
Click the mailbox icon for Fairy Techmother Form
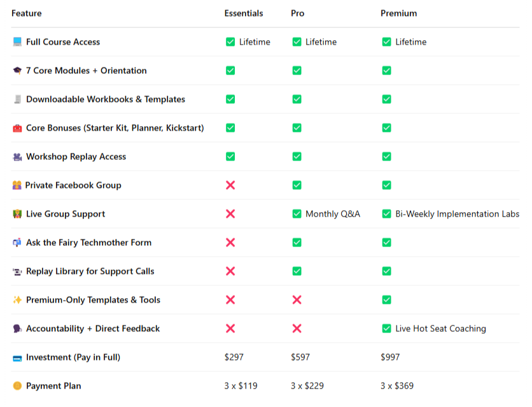tap(17, 243)
